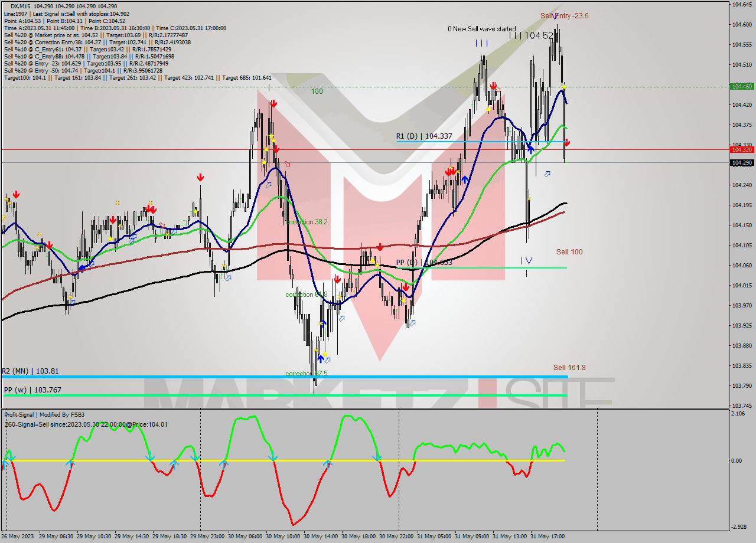The height and width of the screenshot is (543, 756).
Task: Select the '| | | 104.52' wave label
Action: [531, 35]
